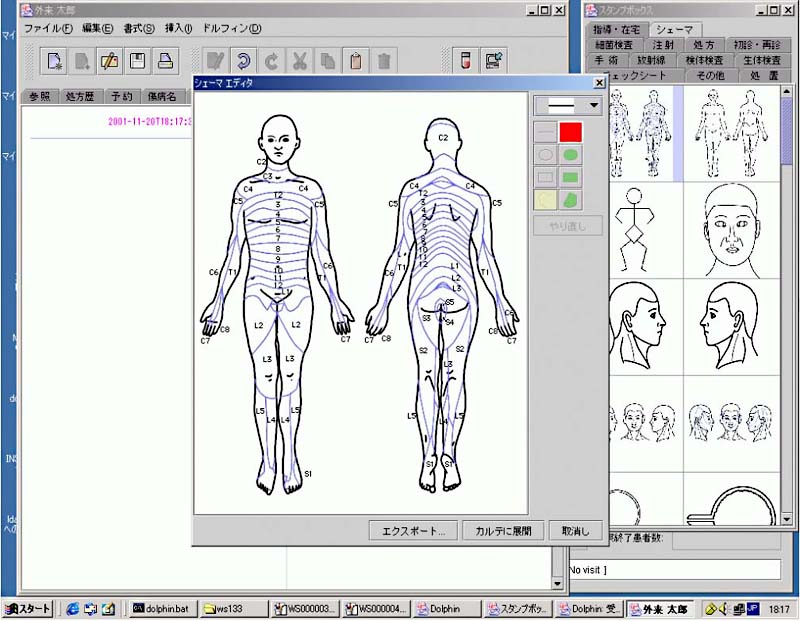Click the スタート button on taskbar
800x621 pixels.
click(x=28, y=608)
